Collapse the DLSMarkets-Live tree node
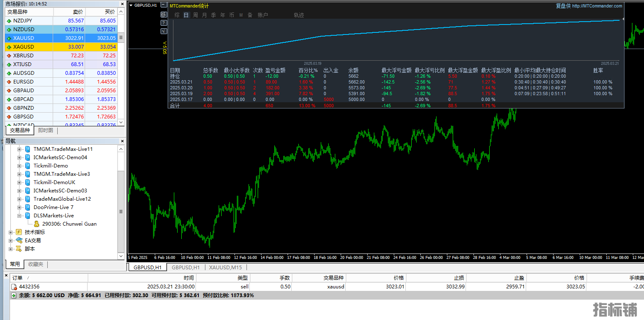Image resolution: width=644 pixels, height=320 pixels. [x=19, y=215]
